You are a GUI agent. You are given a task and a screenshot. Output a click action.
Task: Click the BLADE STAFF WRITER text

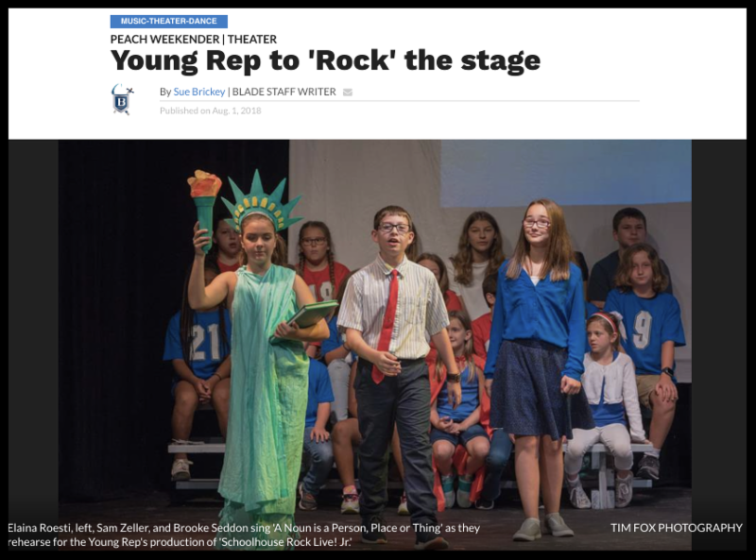point(284,92)
